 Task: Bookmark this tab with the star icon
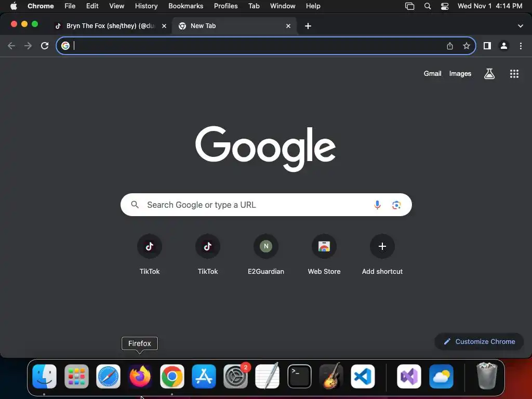[x=467, y=46]
